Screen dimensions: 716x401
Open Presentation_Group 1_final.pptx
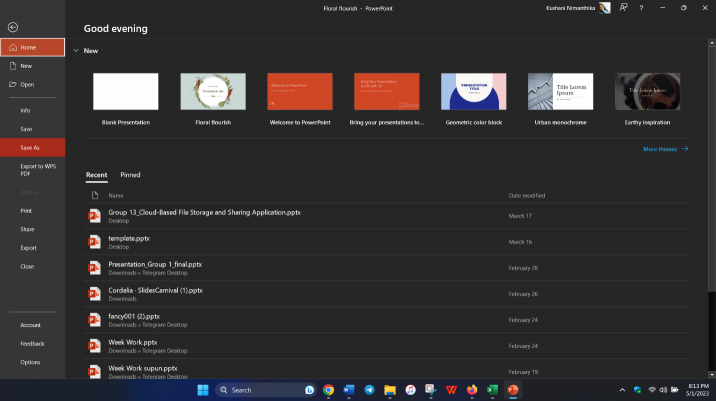(387, 268)
